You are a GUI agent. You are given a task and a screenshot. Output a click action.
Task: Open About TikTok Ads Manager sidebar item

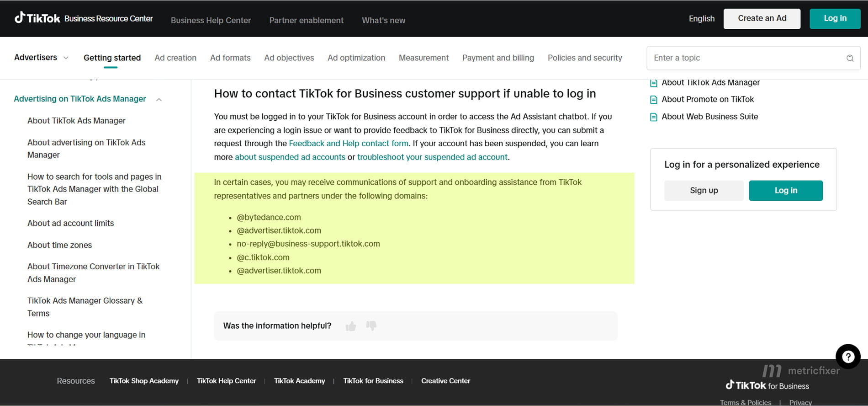click(x=76, y=121)
